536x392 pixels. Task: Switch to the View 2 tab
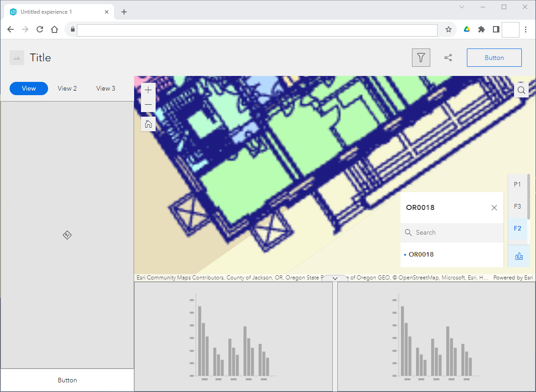click(67, 88)
